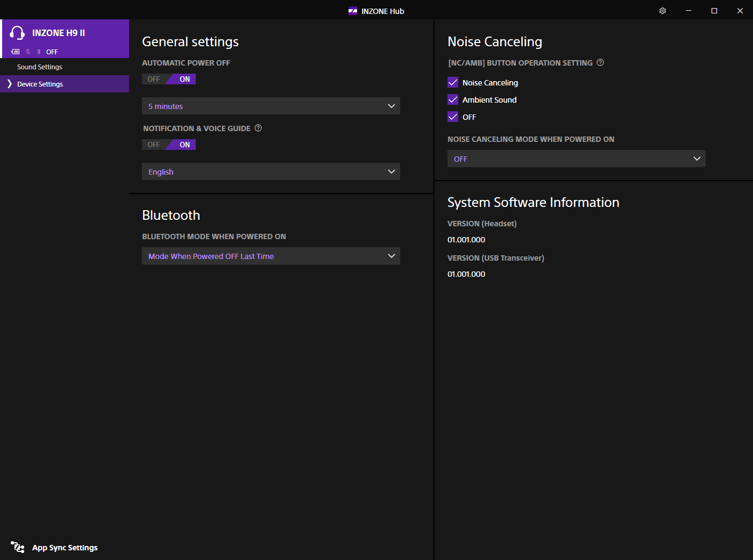The width and height of the screenshot is (753, 560).
Task: Open the settings gear in title bar
Action: pyautogui.click(x=663, y=11)
